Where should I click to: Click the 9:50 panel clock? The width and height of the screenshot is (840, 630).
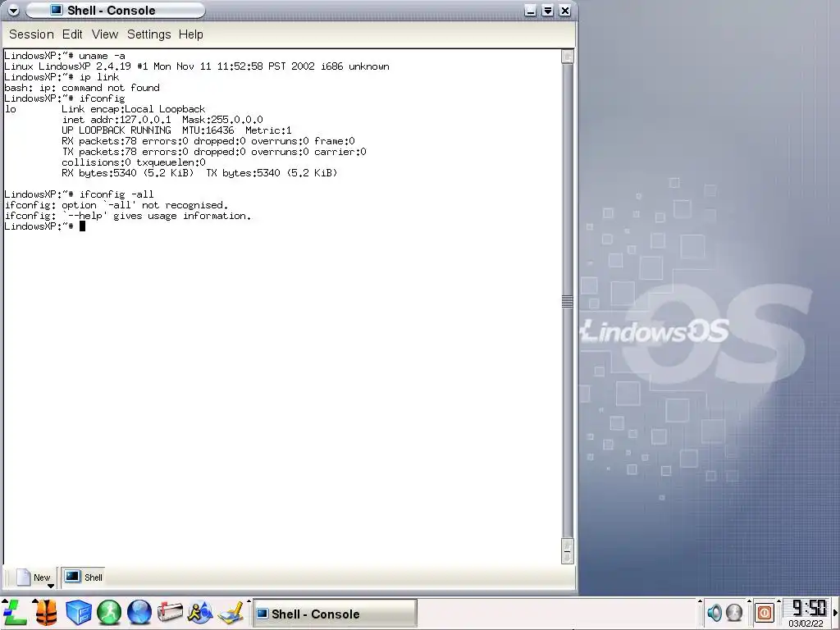click(808, 608)
